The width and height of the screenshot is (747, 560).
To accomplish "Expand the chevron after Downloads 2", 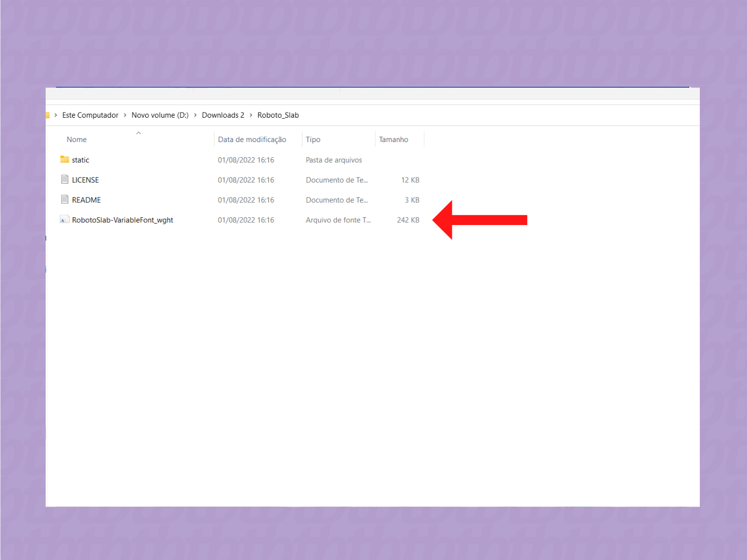I will point(250,115).
